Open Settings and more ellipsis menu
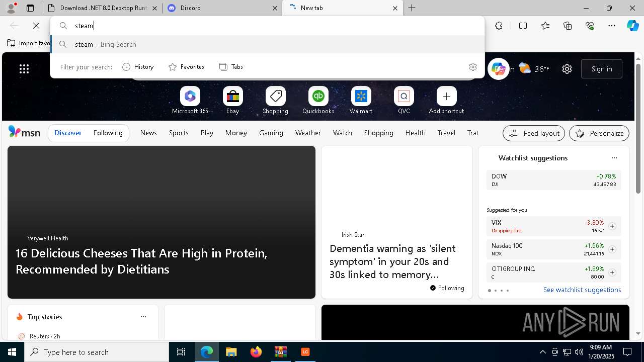This screenshot has height=362, width=644. [x=612, y=26]
